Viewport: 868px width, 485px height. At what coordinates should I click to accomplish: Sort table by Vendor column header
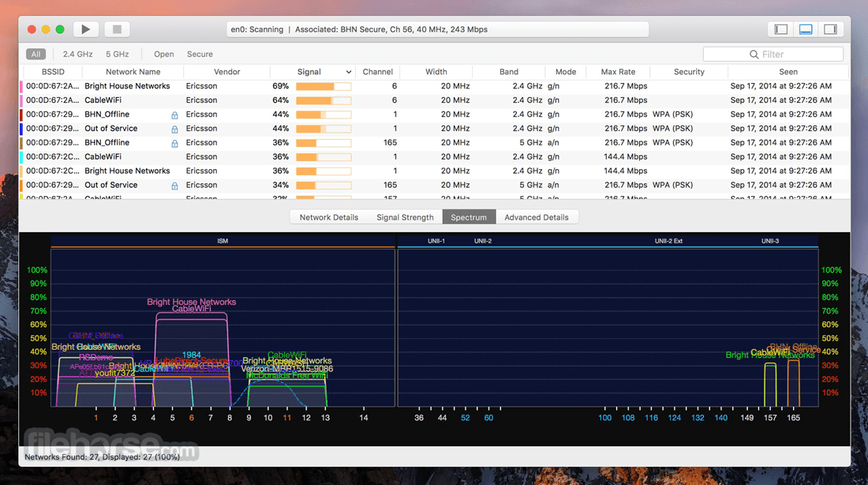point(227,72)
